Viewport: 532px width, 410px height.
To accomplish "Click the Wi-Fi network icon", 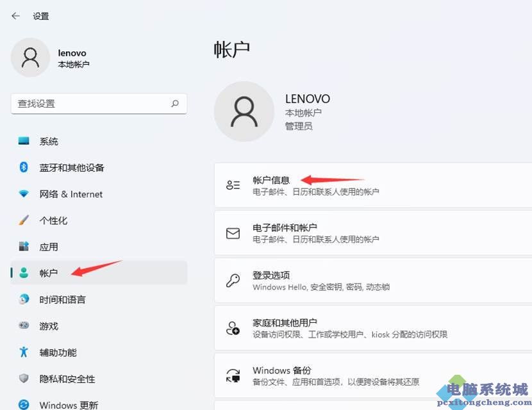I will tap(24, 193).
